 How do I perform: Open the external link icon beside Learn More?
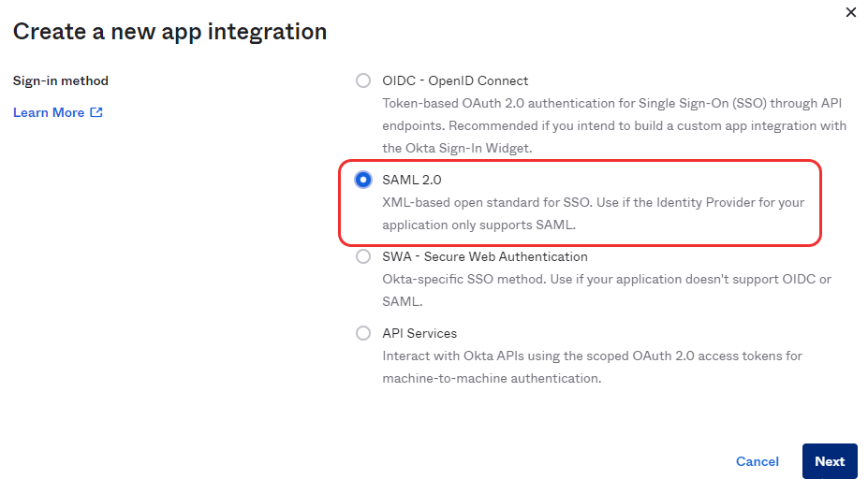click(x=96, y=112)
